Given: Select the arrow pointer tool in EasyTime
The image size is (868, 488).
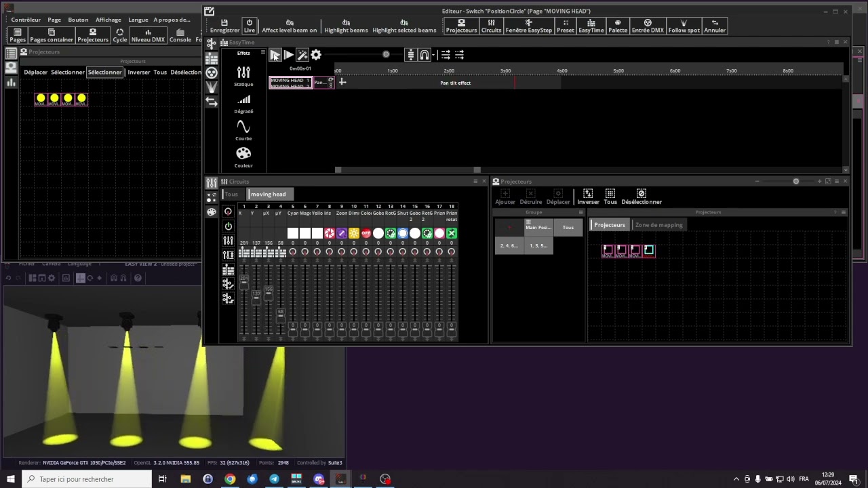Looking at the screenshot, I should [275, 55].
